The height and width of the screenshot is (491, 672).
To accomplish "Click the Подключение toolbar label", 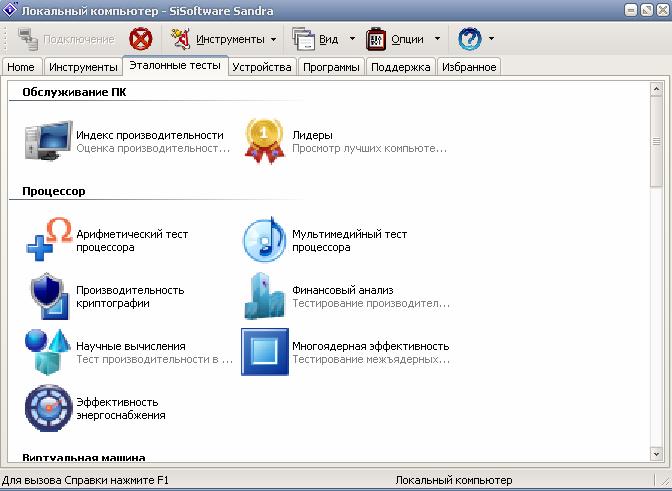I will coord(79,39).
